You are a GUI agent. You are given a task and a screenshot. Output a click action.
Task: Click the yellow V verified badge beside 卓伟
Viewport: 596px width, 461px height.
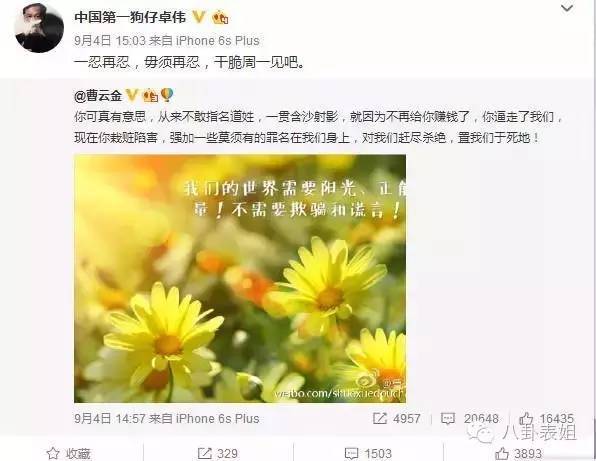click(x=199, y=17)
